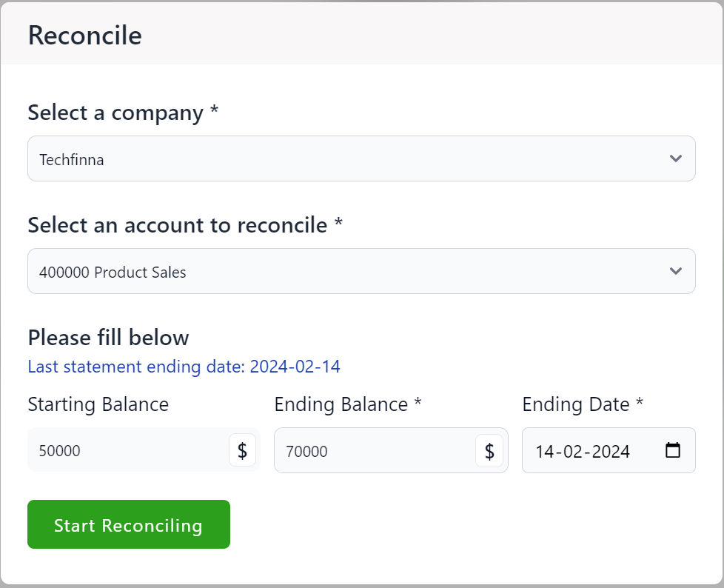Click the Starting Balance label
Viewport: 724px width, 588px height.
[x=98, y=404]
